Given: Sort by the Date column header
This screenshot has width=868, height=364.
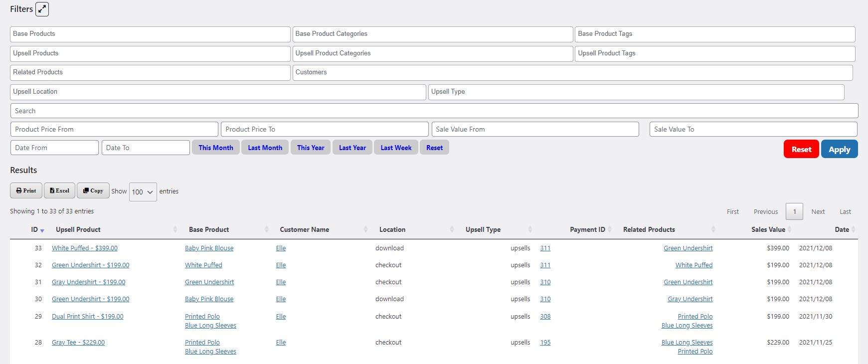Looking at the screenshot, I should (x=842, y=229).
